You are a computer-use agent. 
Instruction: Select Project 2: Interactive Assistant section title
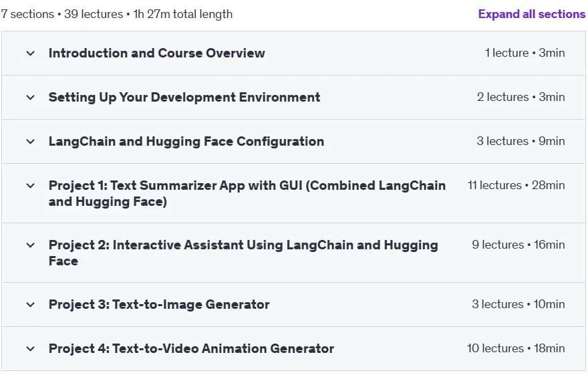point(243,253)
